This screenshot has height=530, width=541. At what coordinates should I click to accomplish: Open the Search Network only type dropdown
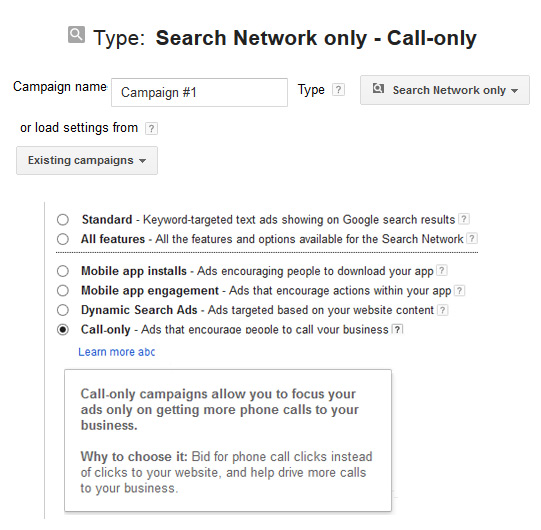tap(445, 90)
